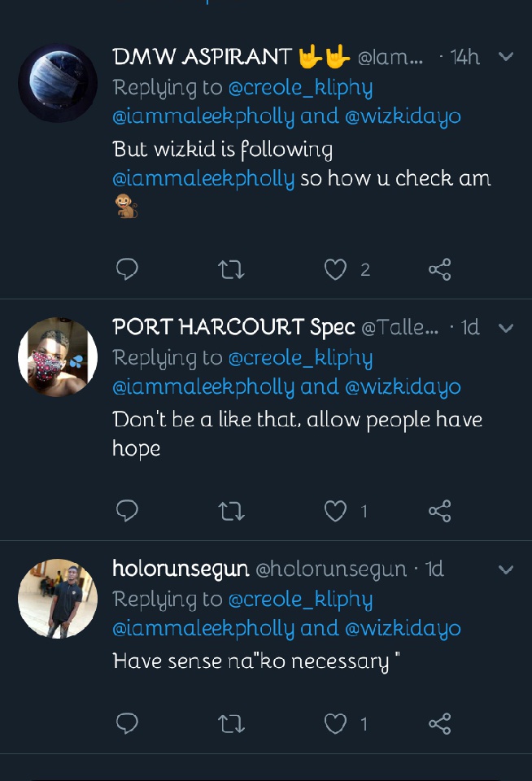
Task: Like DMW ASPIRANT's tweet with heart
Action: [x=336, y=269]
